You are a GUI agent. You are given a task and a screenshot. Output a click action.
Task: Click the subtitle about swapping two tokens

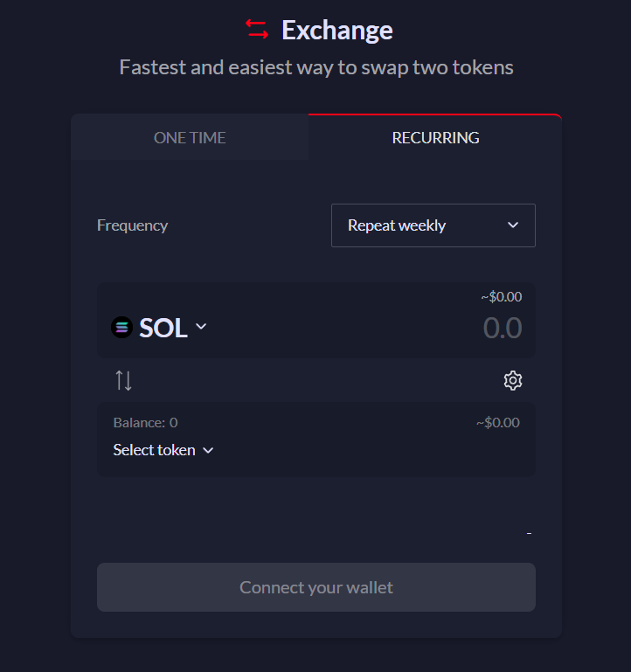tap(316, 67)
